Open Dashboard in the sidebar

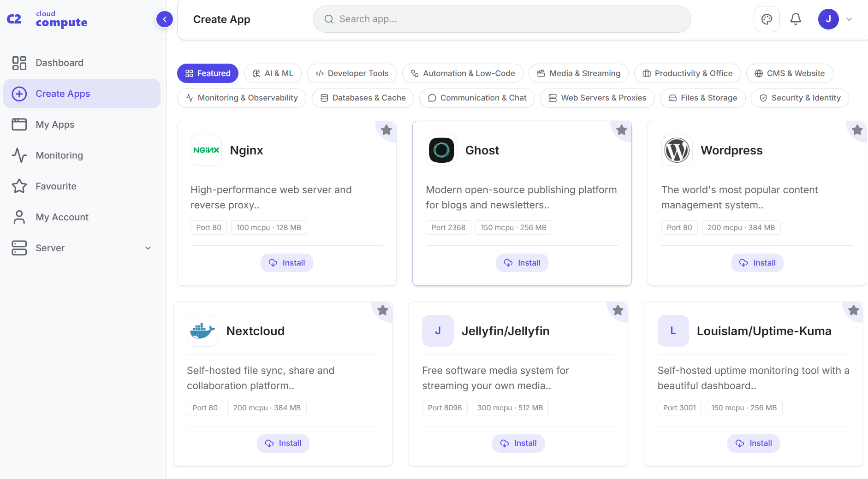tap(82, 63)
